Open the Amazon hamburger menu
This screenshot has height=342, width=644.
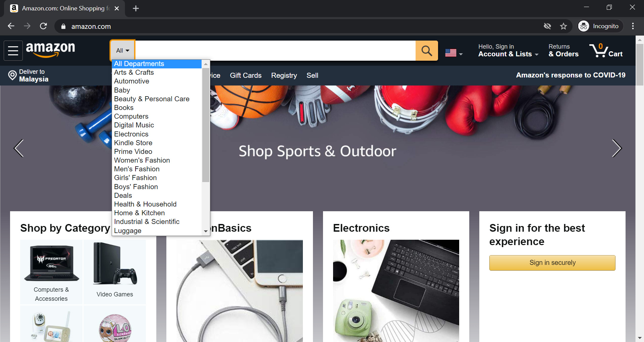click(x=13, y=51)
